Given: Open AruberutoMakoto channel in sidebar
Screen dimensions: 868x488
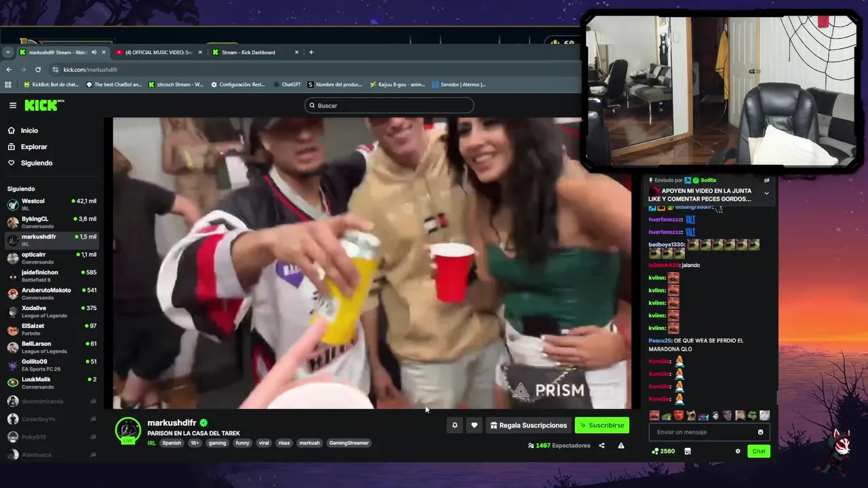Looking at the screenshot, I should 52,293.
